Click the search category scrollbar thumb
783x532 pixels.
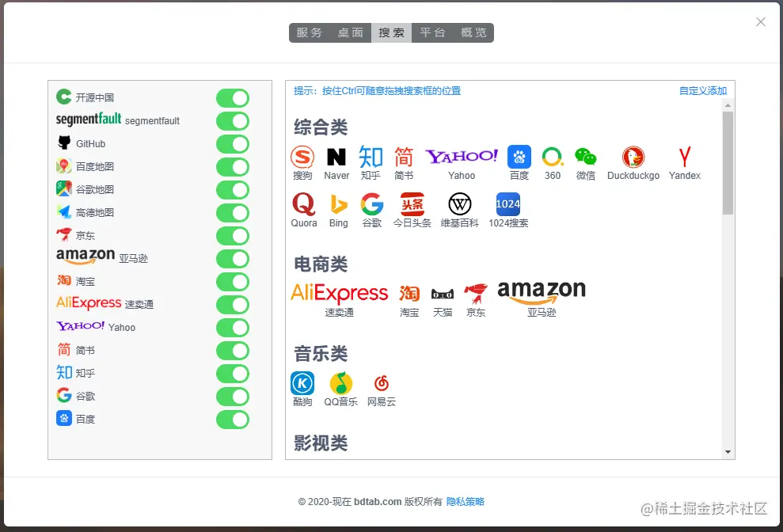(728, 163)
